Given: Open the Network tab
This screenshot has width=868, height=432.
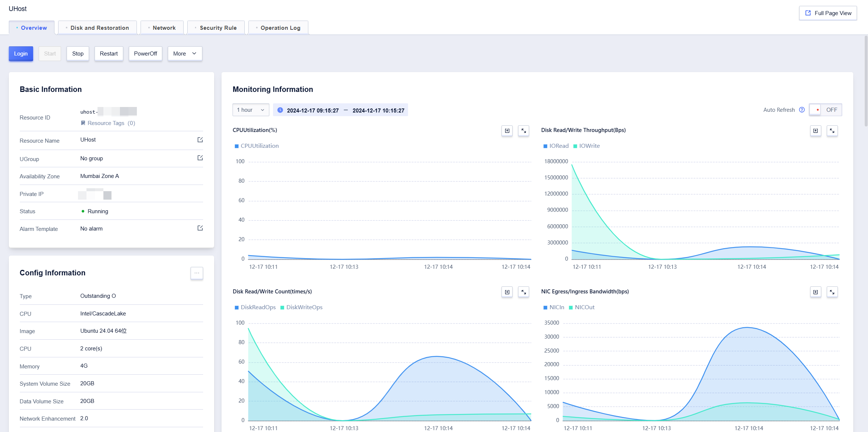Looking at the screenshot, I should [x=162, y=28].
